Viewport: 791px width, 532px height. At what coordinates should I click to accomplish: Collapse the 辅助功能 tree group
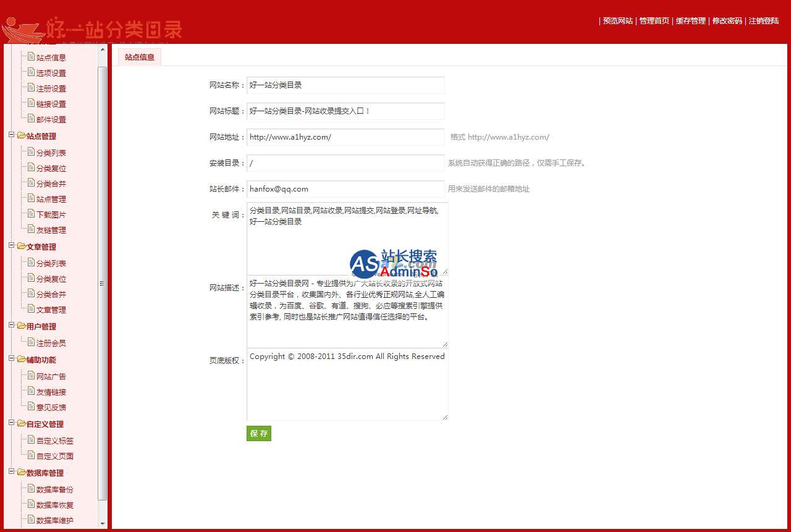coord(11,358)
